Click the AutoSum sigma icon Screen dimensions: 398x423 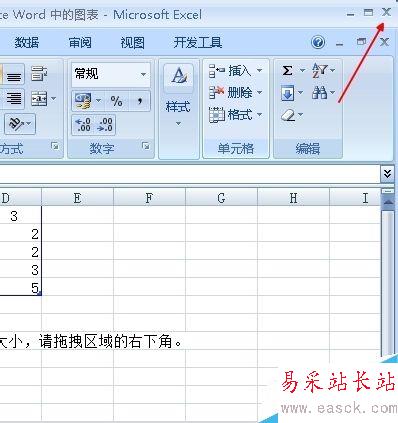[287, 70]
